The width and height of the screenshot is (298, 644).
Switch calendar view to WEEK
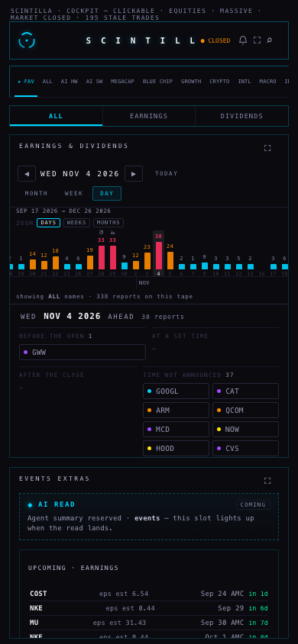pyautogui.click(x=73, y=194)
